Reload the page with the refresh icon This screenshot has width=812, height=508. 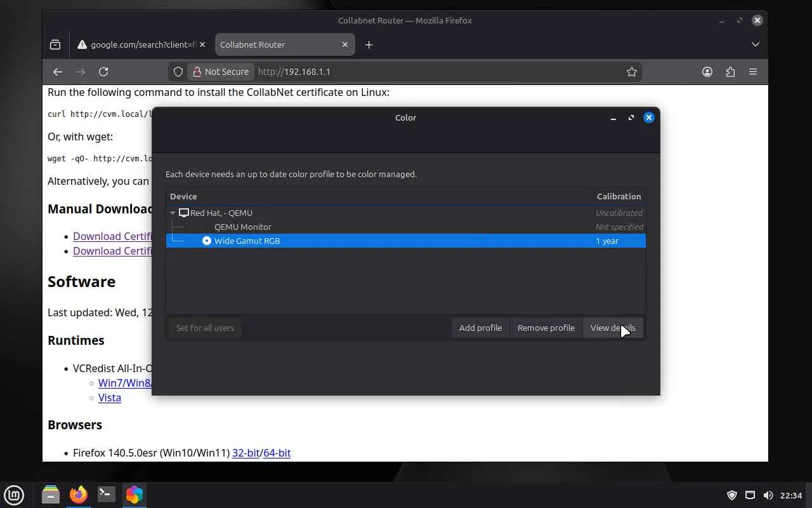click(103, 72)
